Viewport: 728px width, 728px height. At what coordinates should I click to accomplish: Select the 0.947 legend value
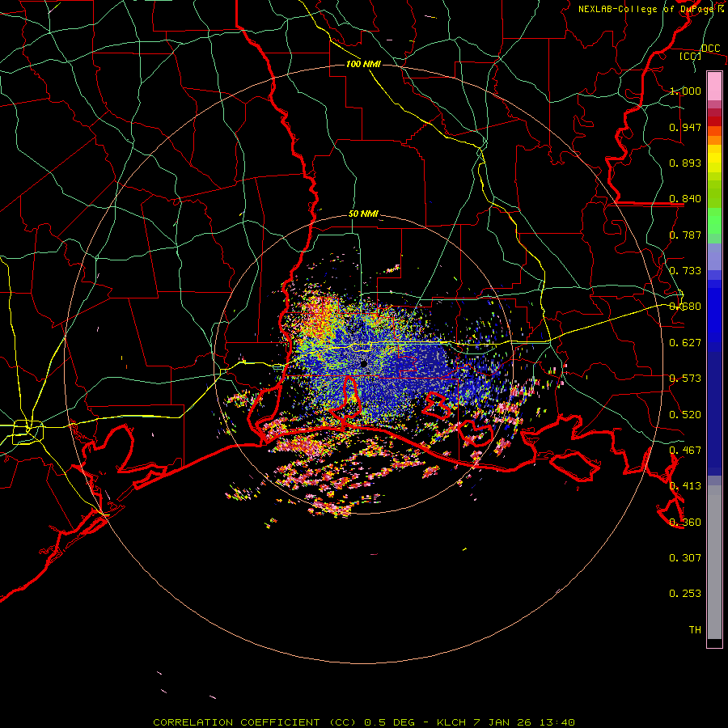click(x=685, y=127)
